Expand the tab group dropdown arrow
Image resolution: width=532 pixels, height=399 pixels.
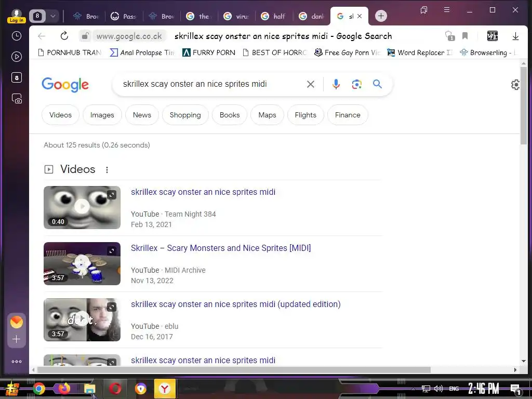[x=53, y=16]
